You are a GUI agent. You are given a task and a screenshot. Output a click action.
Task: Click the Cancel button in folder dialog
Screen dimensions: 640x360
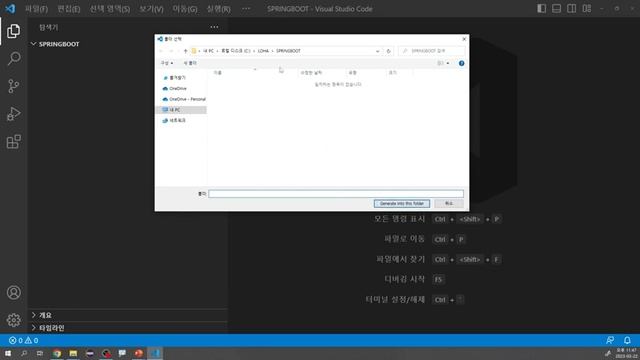tap(449, 203)
